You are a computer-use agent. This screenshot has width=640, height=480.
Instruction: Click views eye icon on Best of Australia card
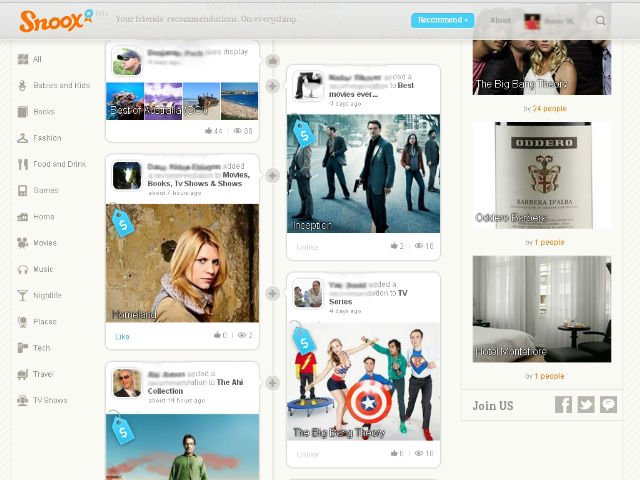click(x=237, y=131)
